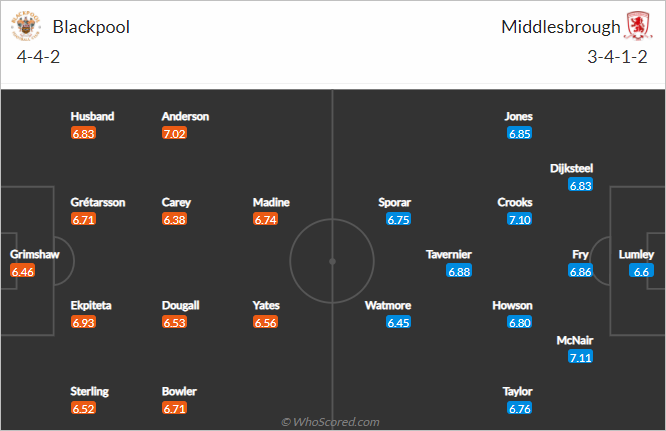
Task: Open the WhoScored.com watermark link
Action: point(330,422)
